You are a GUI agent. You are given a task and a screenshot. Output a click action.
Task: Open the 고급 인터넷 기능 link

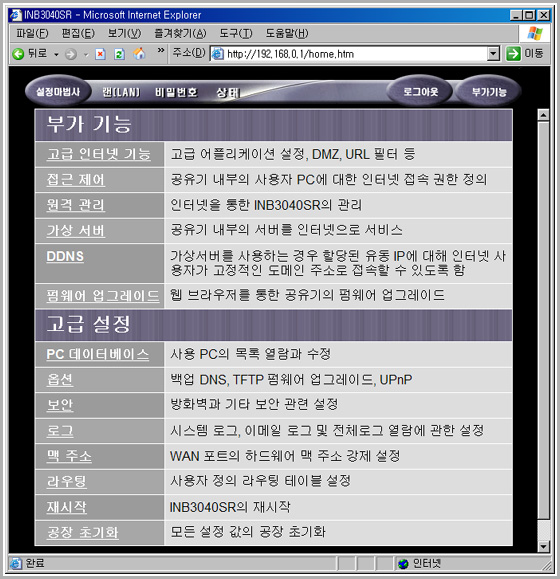99,154
